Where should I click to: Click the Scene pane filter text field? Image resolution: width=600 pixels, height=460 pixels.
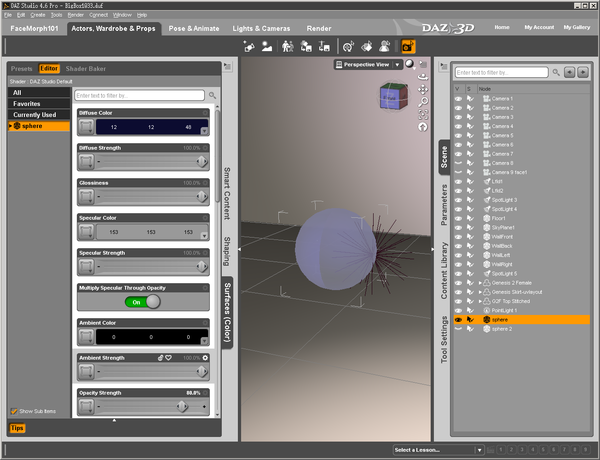coord(502,72)
